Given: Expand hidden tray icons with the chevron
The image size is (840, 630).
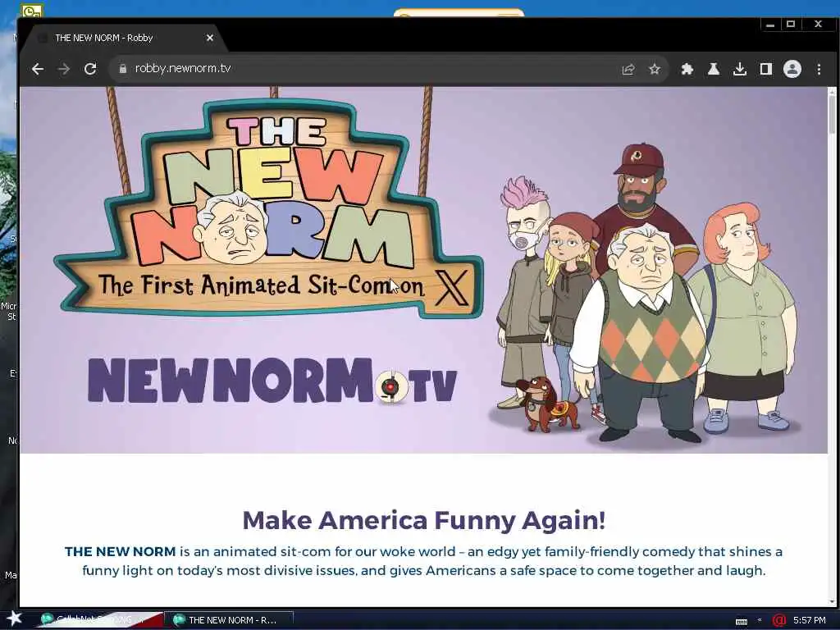Looking at the screenshot, I should click(760, 620).
